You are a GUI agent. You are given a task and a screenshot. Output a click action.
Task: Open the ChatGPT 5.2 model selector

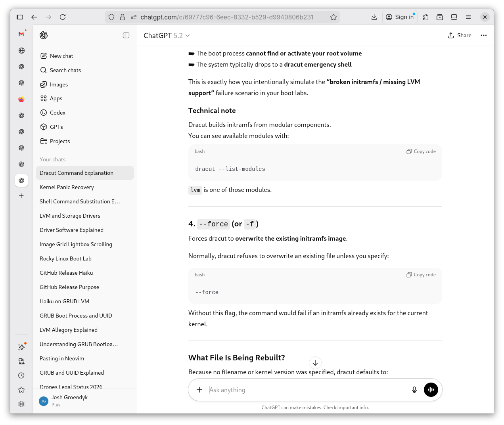click(167, 35)
